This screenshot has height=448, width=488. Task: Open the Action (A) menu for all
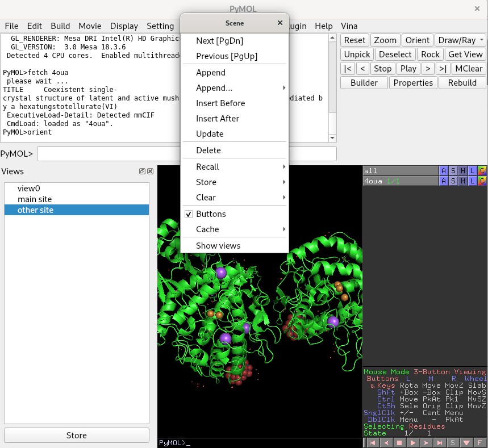pos(444,171)
